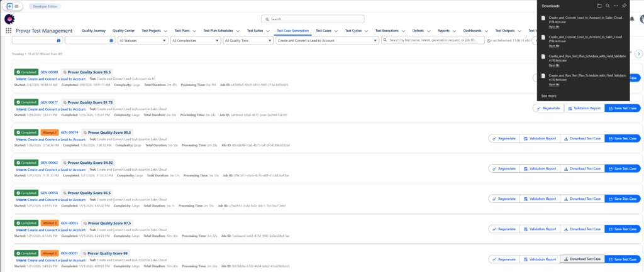
Task: Click next page arrow button
Action: (638, 54)
